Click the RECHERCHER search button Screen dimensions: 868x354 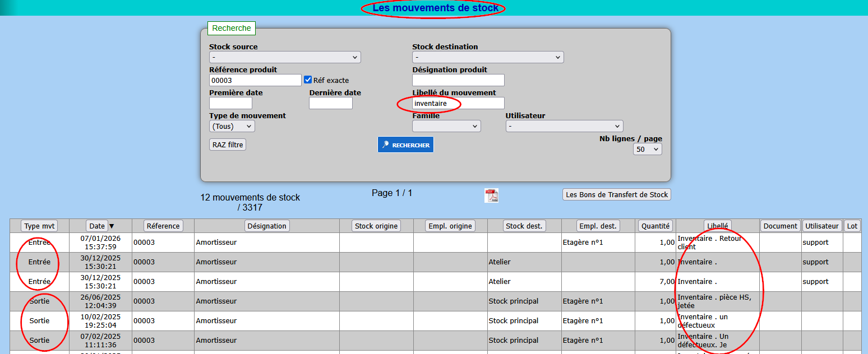tap(405, 145)
